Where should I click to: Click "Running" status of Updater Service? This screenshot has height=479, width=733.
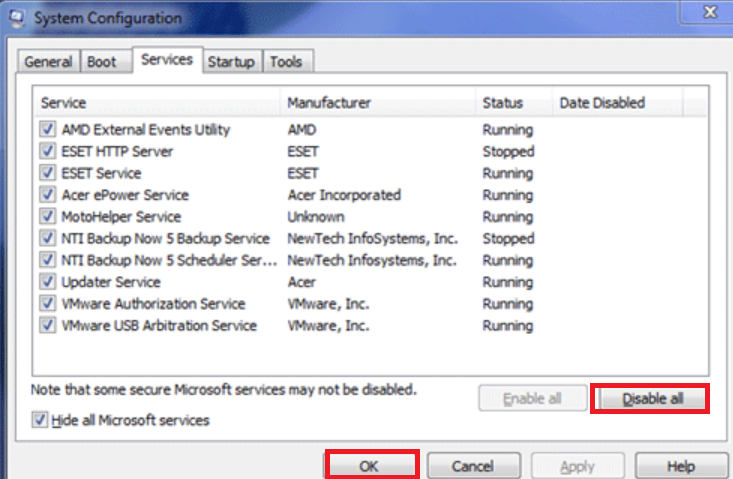(x=508, y=282)
